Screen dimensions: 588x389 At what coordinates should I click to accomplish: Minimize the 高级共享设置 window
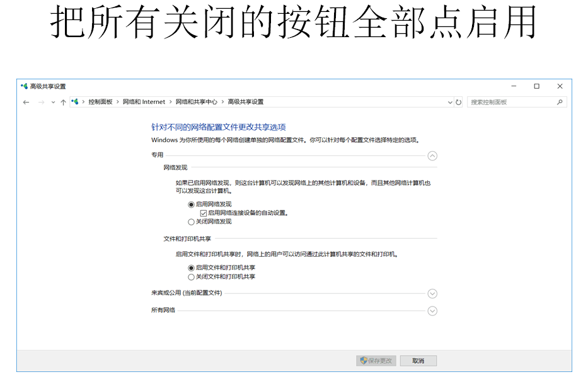(x=514, y=86)
